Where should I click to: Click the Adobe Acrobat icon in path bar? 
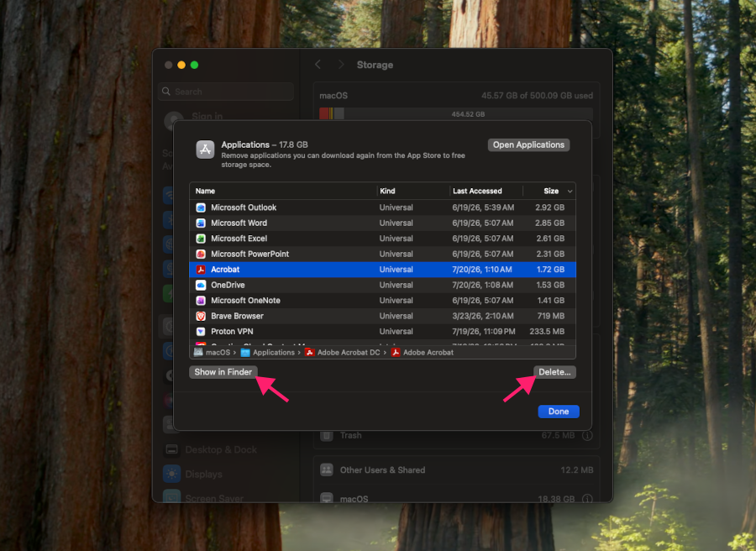(396, 353)
